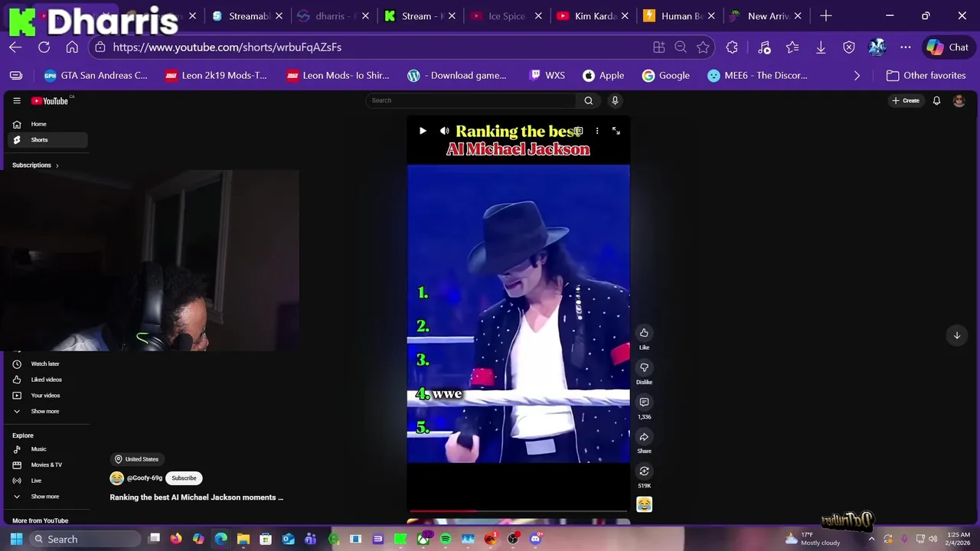The height and width of the screenshot is (551, 980).
Task: Open the MEE6 Discord bookmark
Action: [757, 75]
